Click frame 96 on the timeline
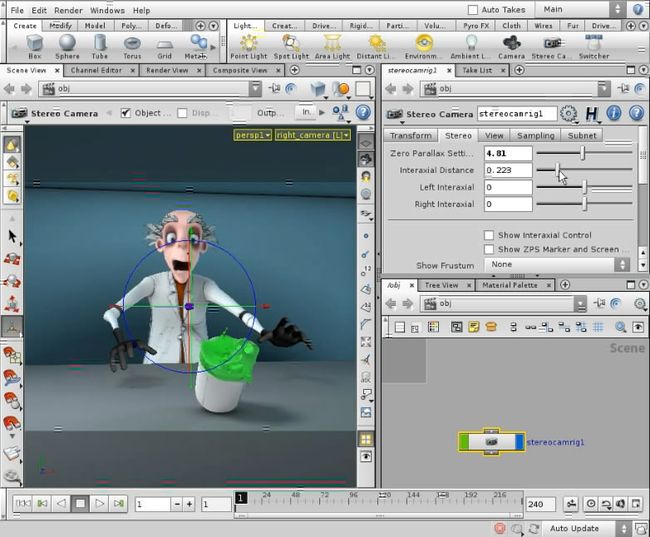650x537 pixels. tap(354, 498)
